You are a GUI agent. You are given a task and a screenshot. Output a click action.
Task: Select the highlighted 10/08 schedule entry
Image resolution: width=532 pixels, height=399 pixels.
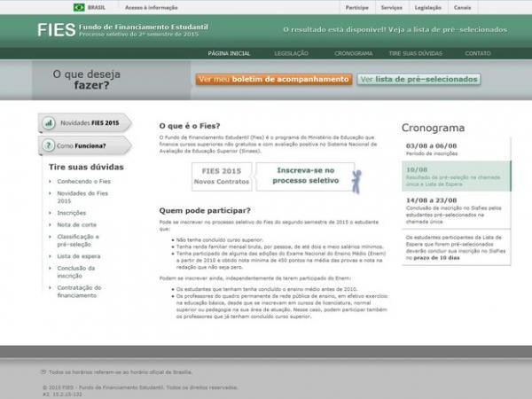pyautogui.click(x=456, y=176)
